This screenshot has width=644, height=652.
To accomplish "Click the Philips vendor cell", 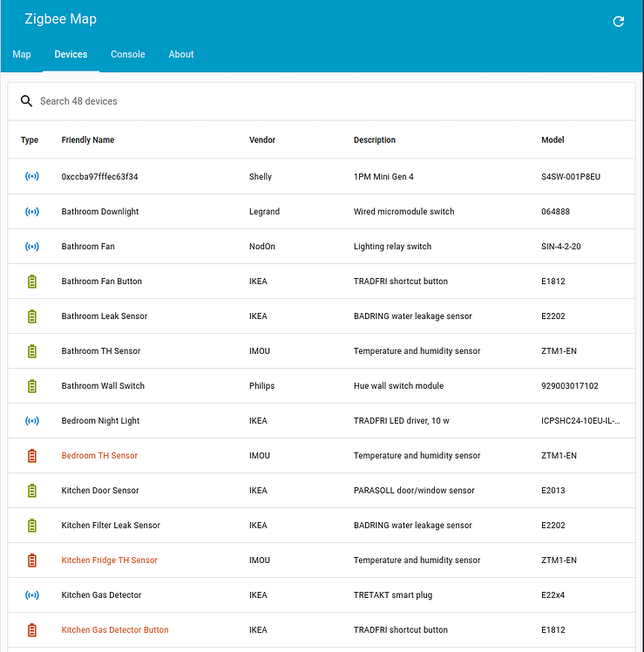I will click(x=261, y=385).
